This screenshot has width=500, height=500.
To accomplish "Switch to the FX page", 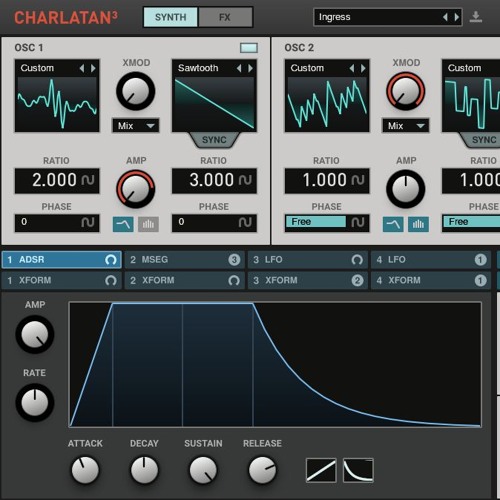I will (x=225, y=17).
